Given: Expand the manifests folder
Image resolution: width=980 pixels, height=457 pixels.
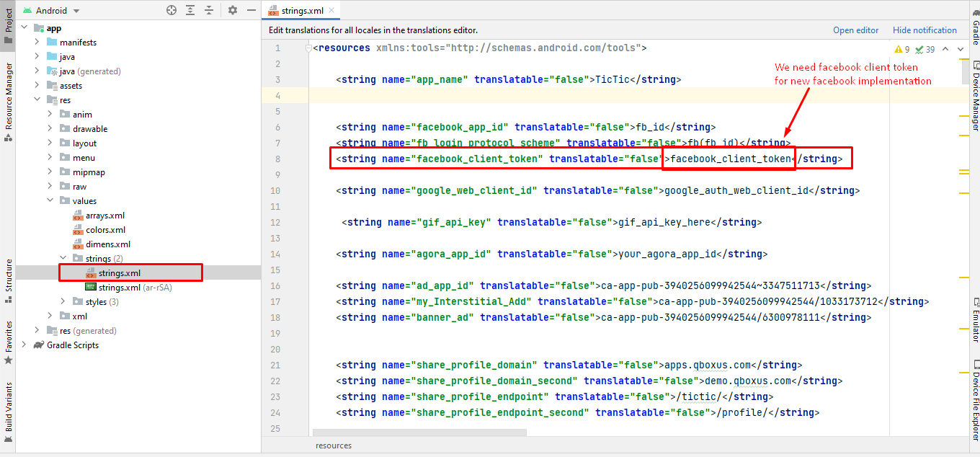Looking at the screenshot, I should (37, 43).
